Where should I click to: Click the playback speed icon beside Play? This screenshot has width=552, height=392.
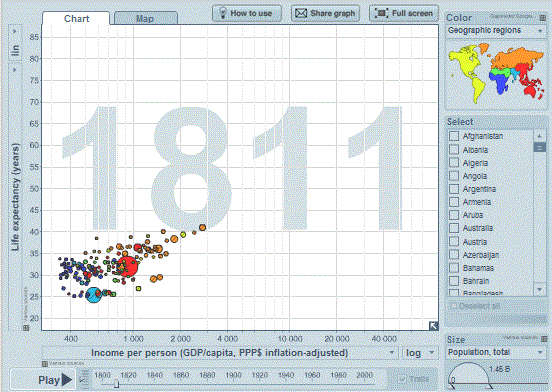click(84, 379)
